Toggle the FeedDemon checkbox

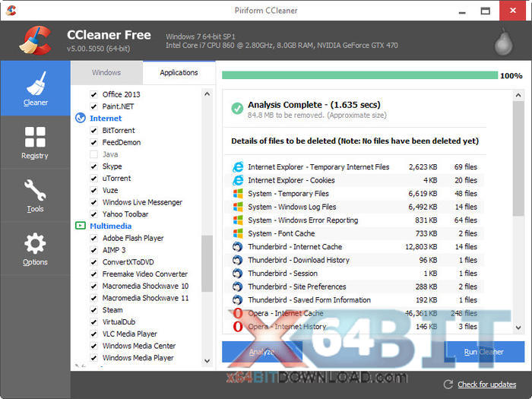click(x=93, y=143)
